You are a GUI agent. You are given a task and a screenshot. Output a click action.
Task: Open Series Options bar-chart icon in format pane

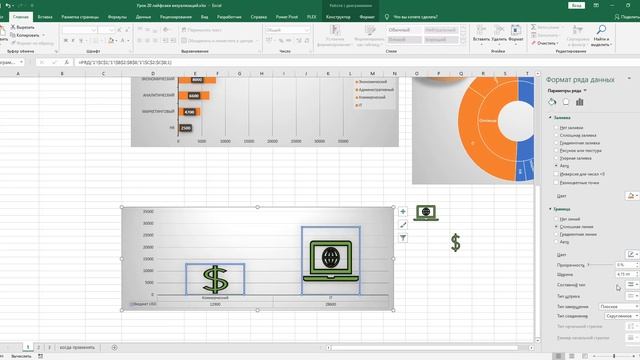pyautogui.click(x=580, y=102)
